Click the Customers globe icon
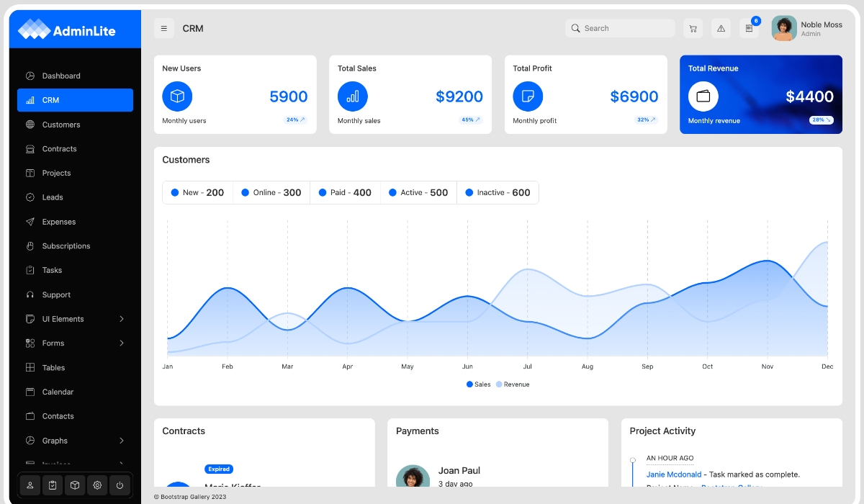The height and width of the screenshot is (504, 864). point(30,125)
